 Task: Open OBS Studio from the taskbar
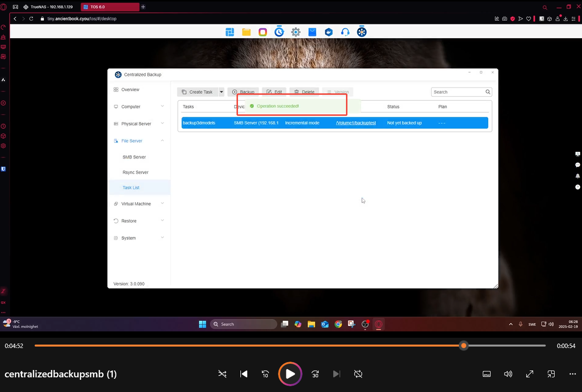pos(365,324)
